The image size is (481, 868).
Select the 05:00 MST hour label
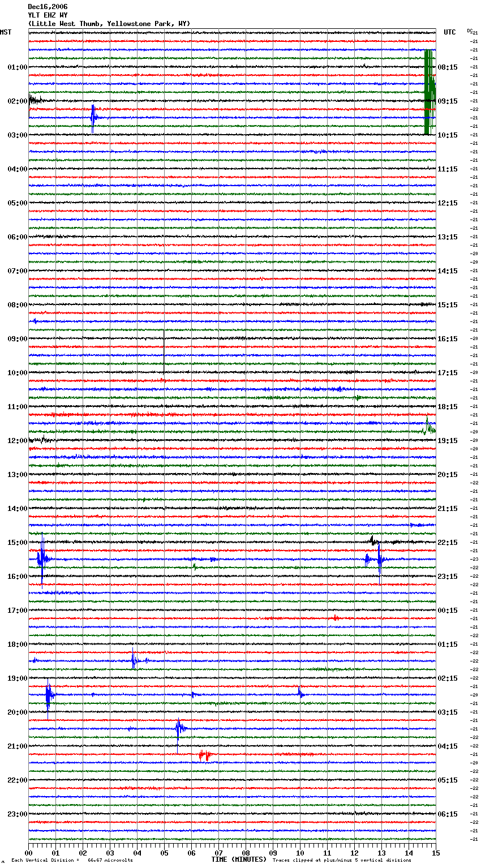18,203
